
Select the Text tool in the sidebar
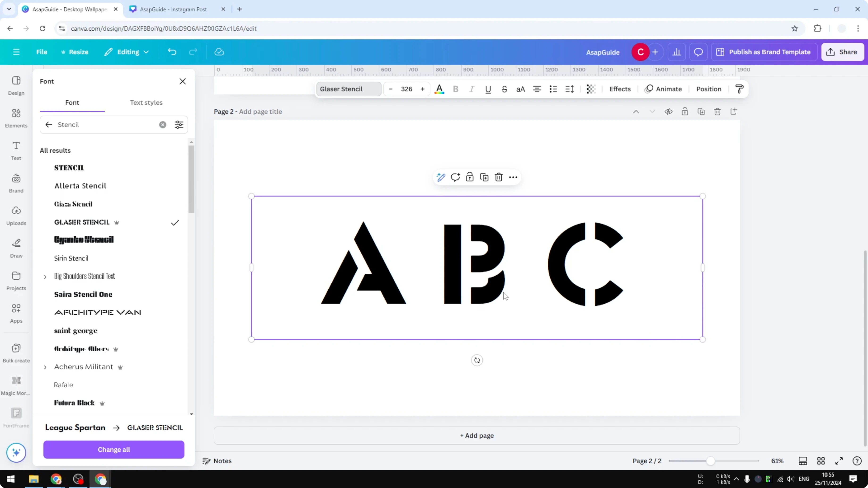(16, 151)
